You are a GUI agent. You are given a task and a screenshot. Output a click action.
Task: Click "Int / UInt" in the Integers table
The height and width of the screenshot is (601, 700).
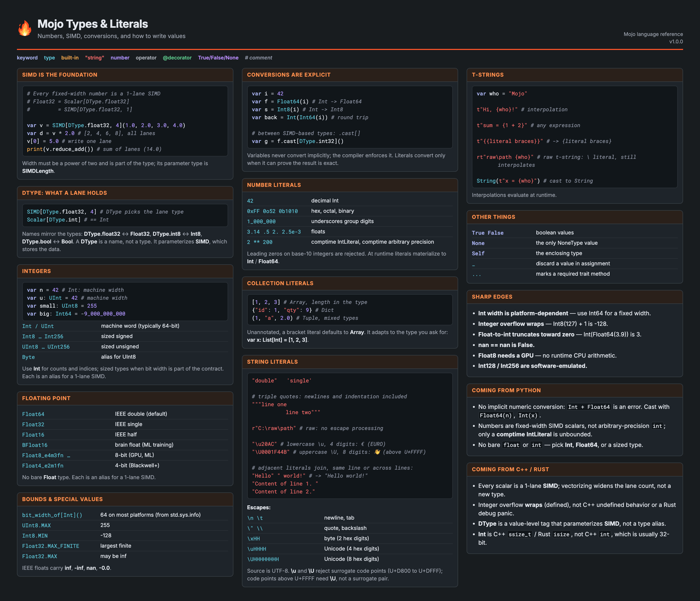38,326
